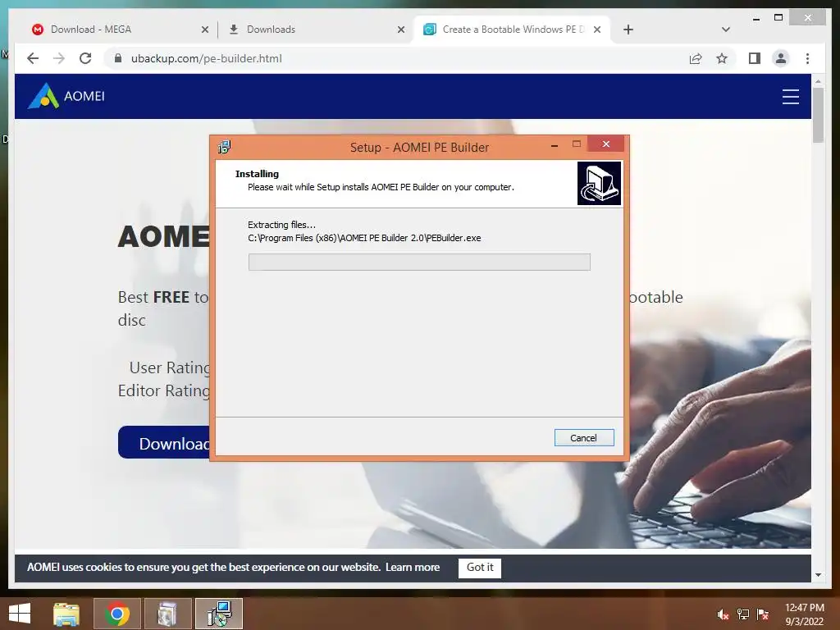Open File Explorer from the taskbar
This screenshot has width=840, height=630.
coord(66,614)
